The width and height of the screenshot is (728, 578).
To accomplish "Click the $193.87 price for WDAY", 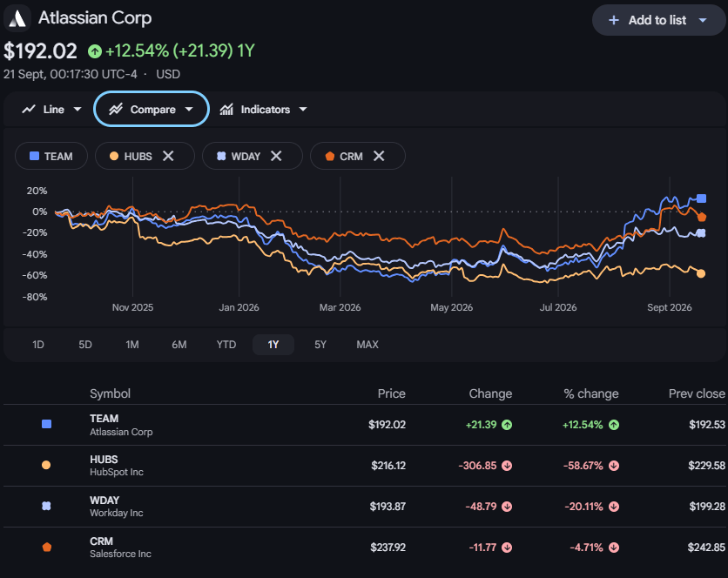I will click(x=388, y=507).
